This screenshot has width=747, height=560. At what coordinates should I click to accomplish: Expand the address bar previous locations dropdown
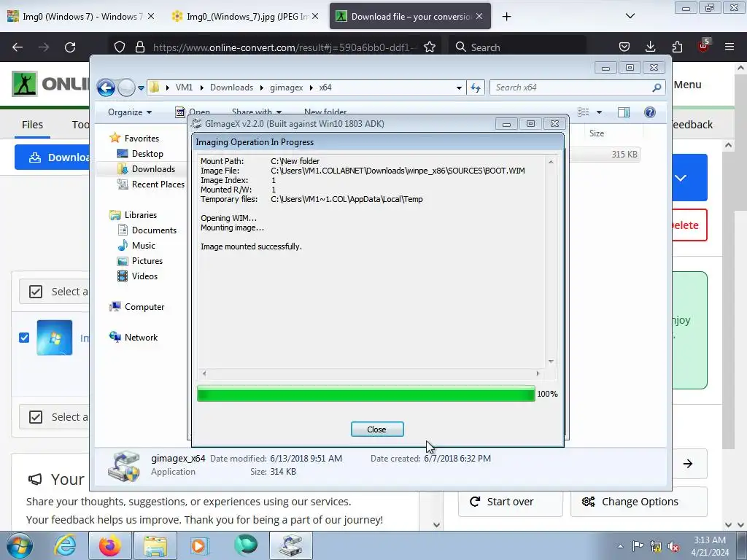coord(459,87)
